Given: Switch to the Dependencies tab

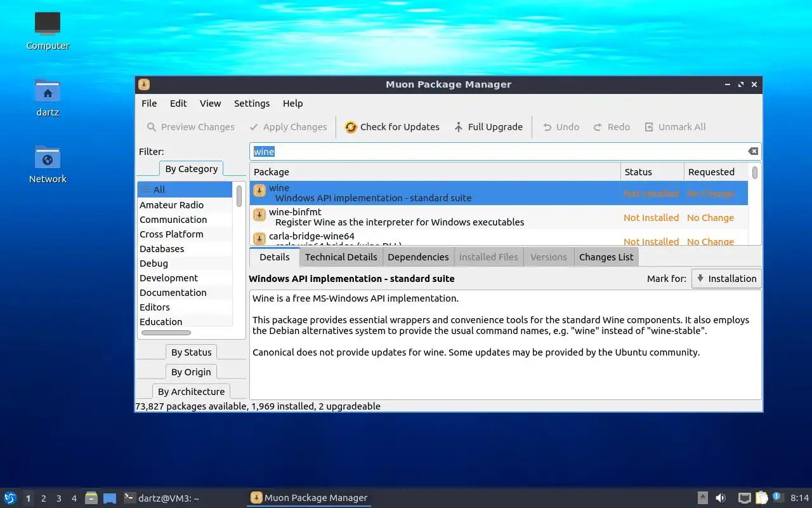Looking at the screenshot, I should (418, 257).
